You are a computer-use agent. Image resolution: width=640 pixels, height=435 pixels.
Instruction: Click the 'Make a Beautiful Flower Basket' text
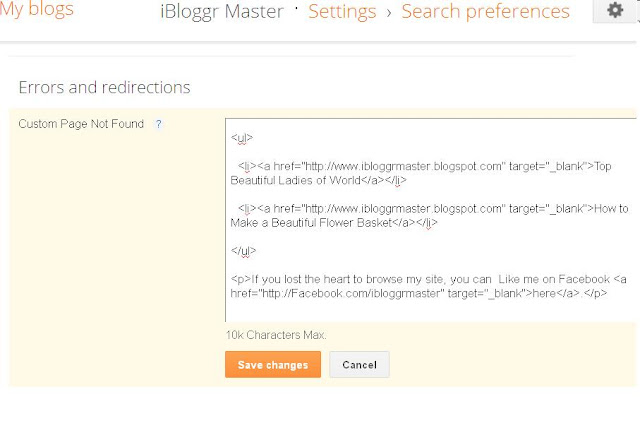pos(311,223)
